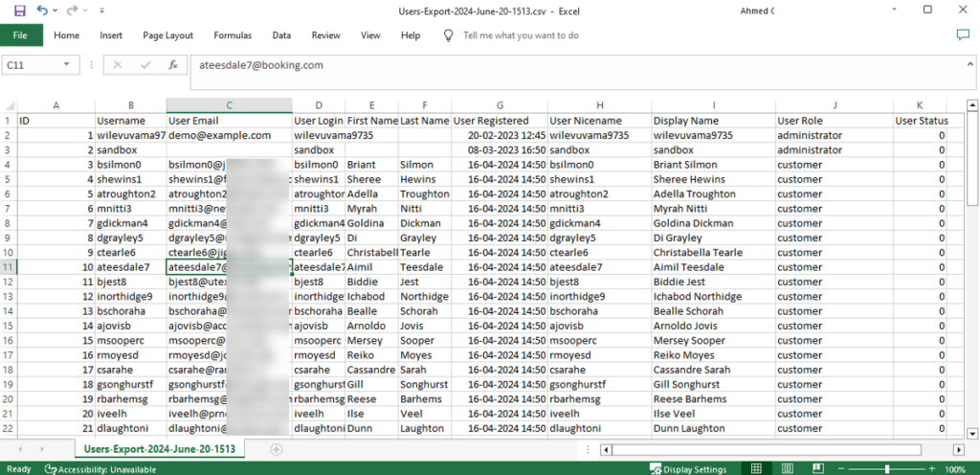Screen dimensions: 980x475
Task: Open Display Settings in status bar
Action: [x=688, y=468]
